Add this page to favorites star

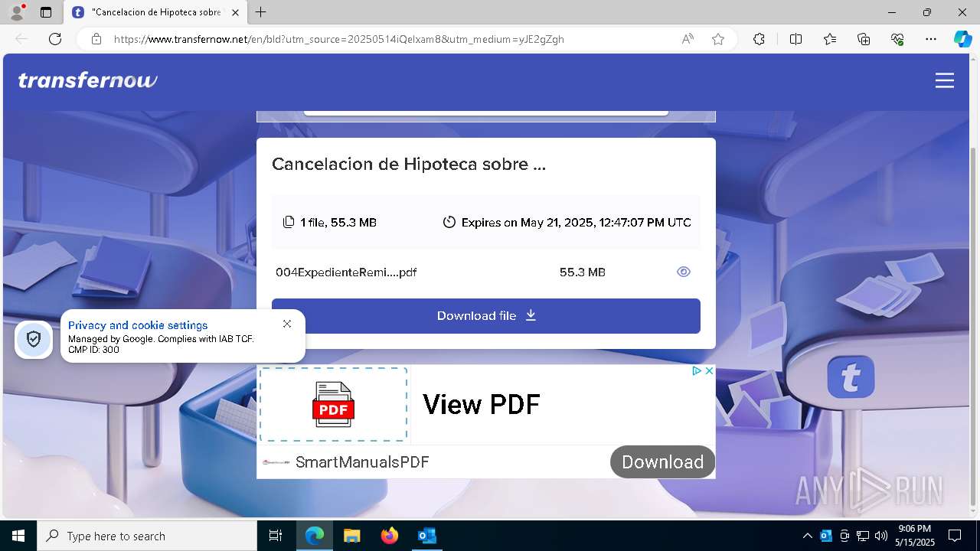(x=718, y=39)
